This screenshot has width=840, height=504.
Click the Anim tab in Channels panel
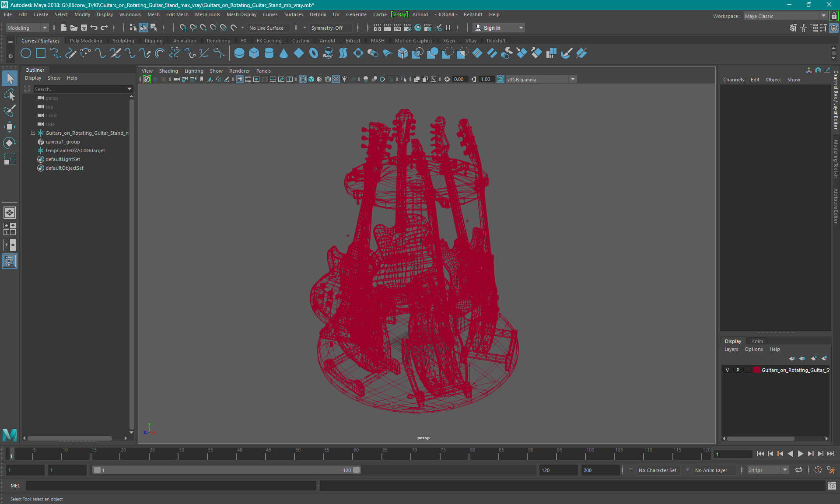pyautogui.click(x=757, y=341)
